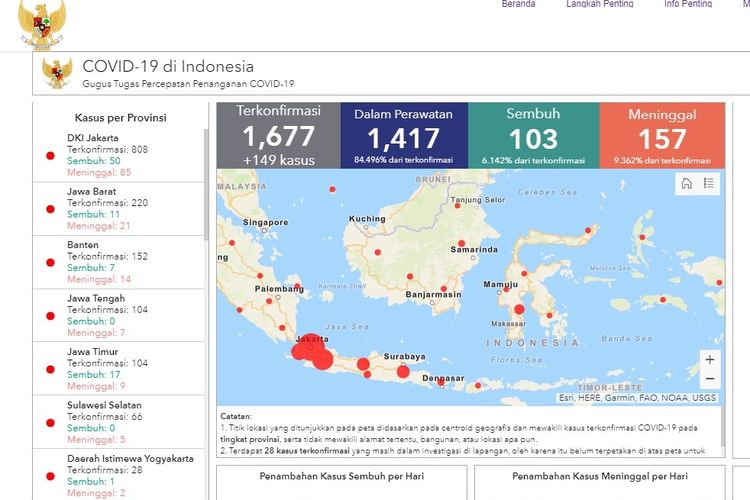The image size is (750, 500).
Task: Open the map legend list icon
Action: (x=709, y=183)
